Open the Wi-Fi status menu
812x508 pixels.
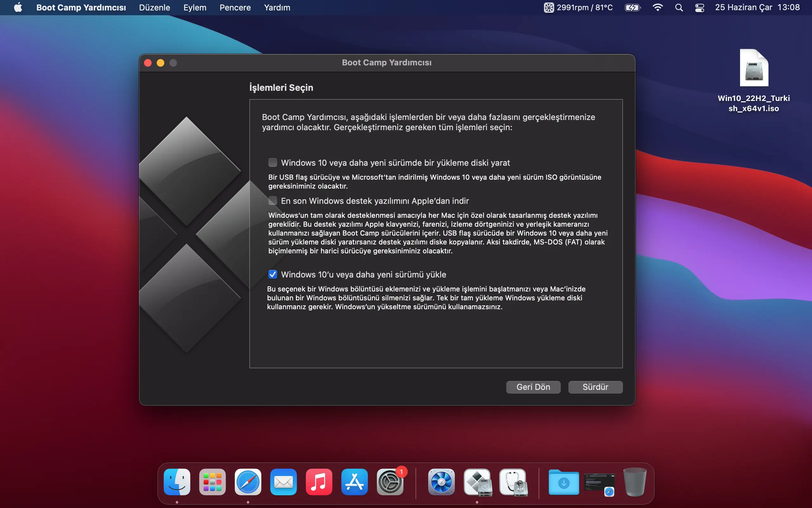pos(658,7)
